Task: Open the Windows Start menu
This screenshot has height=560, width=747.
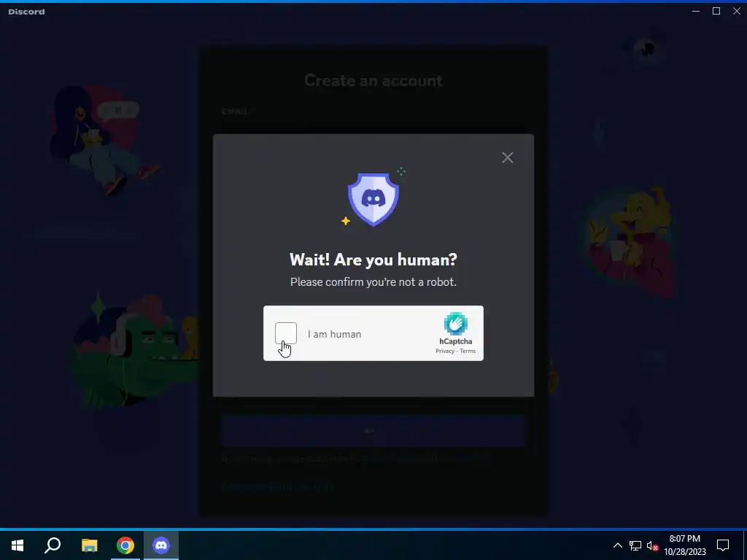Action: point(18,545)
